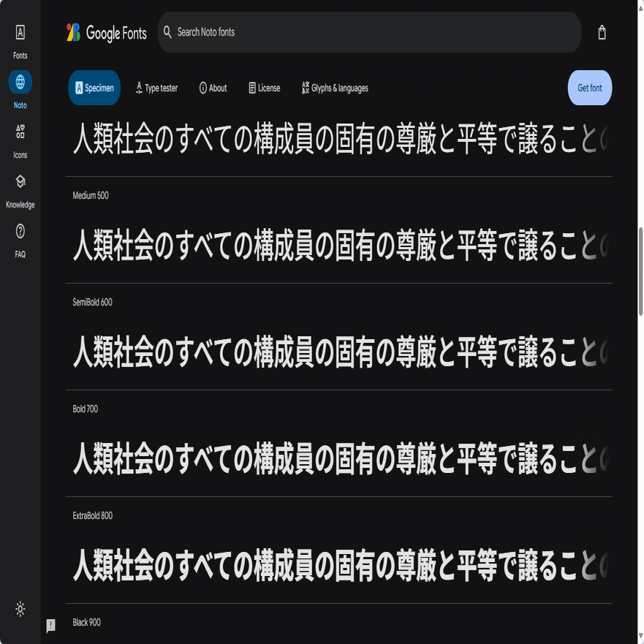Click the send feedback icon
The width and height of the screenshot is (644, 644).
coord(51,626)
